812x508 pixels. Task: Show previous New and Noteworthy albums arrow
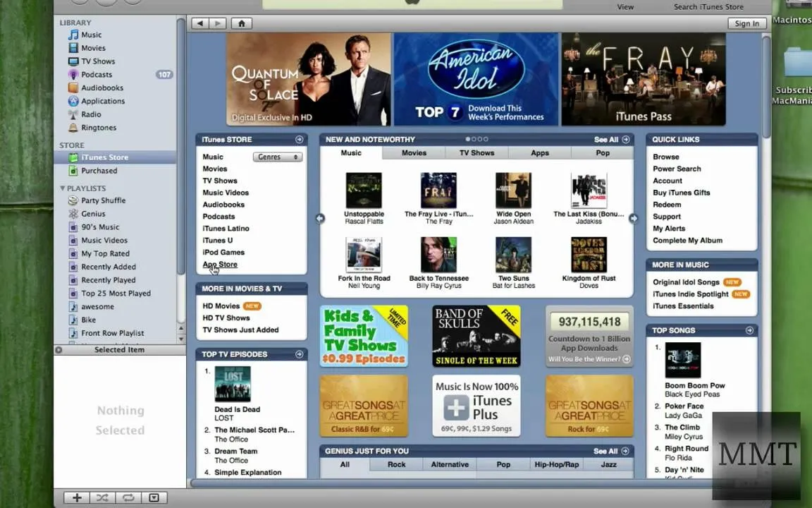[x=320, y=219]
